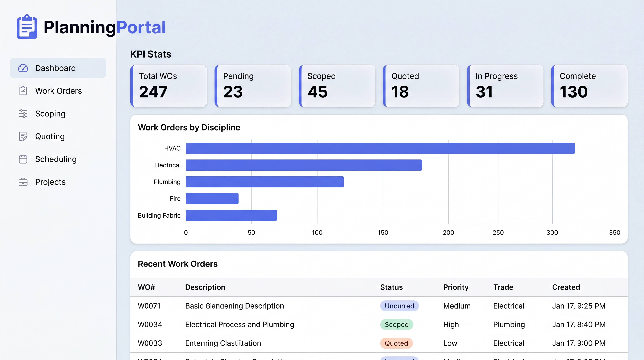Sort by the Priority column header
Screen dimensions: 644x360
[456, 287]
